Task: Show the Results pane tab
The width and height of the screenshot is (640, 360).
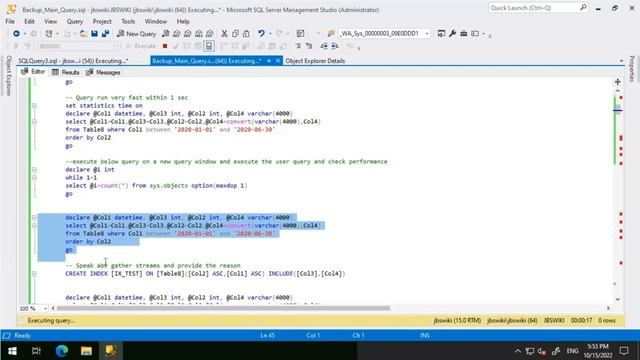Action: [66, 72]
